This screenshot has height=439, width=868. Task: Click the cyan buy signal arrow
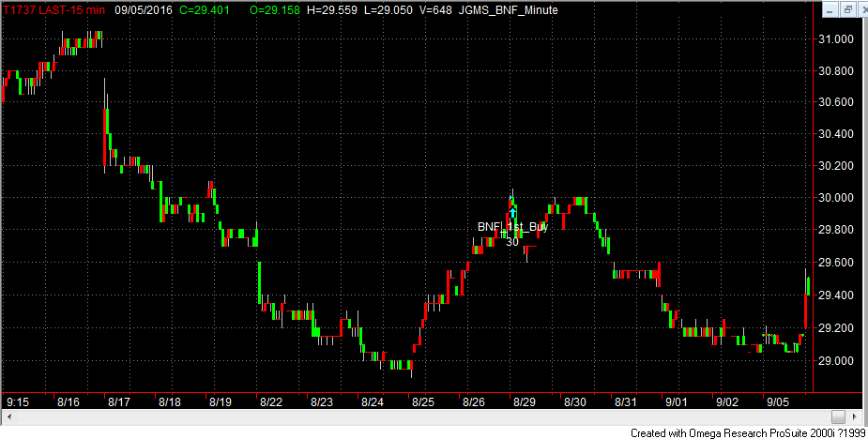point(513,213)
